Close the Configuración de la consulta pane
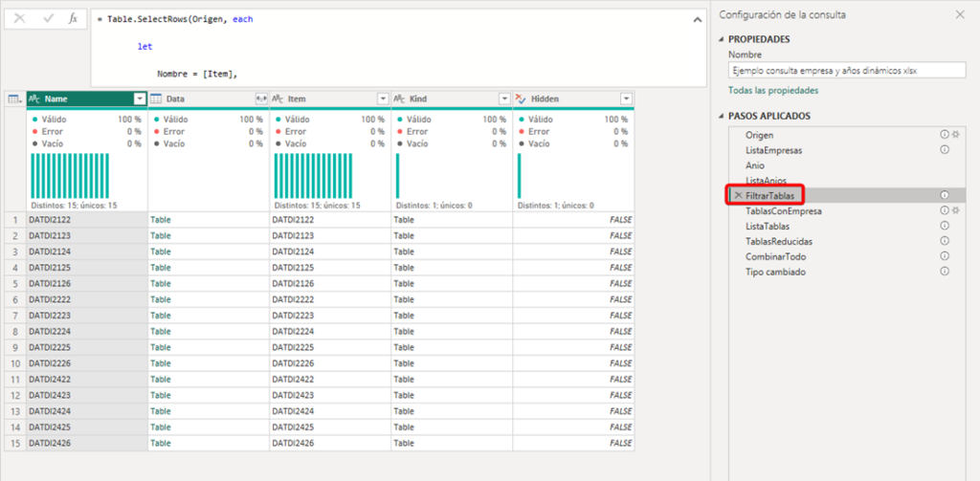Screen dimensions: 980x481 coord(960,14)
